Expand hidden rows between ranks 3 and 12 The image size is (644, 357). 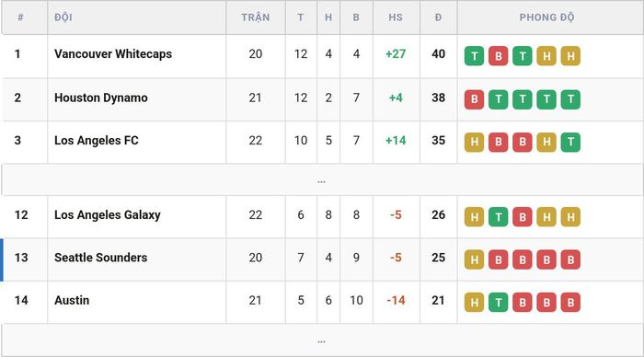pos(322,180)
